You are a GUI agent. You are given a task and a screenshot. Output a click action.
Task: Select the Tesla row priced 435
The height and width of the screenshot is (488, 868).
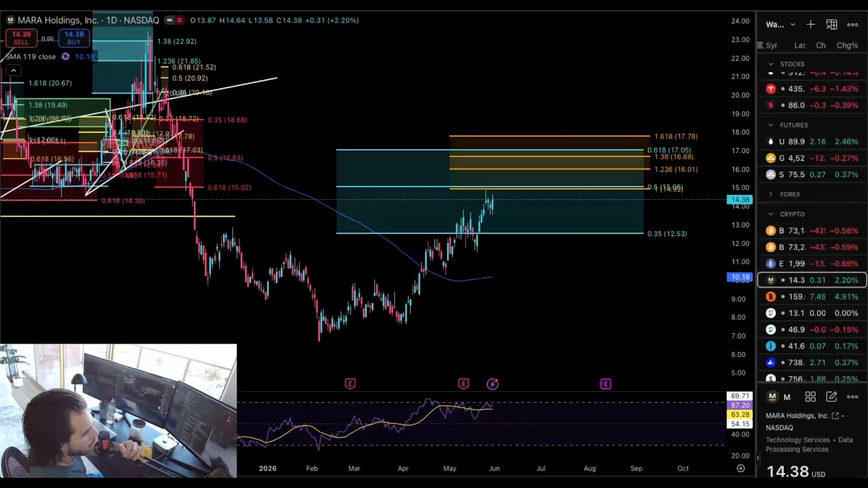pyautogui.click(x=812, y=89)
